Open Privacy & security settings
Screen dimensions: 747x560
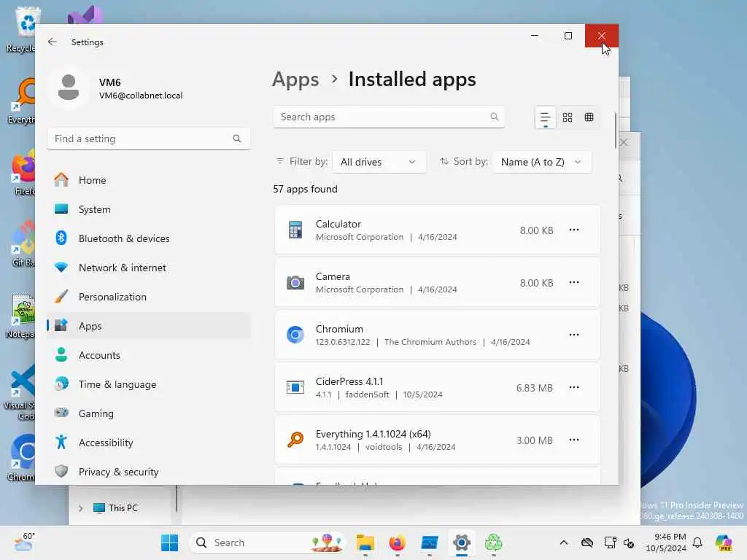point(148,472)
